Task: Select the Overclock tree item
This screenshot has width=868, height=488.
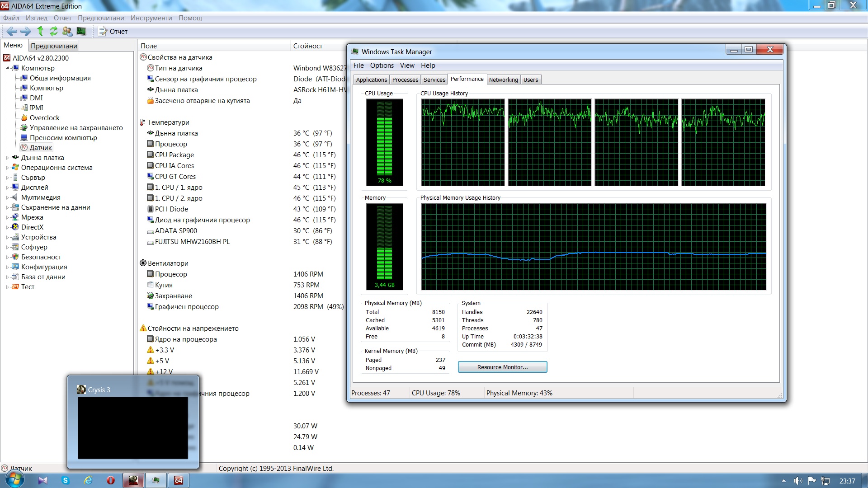Action: pyautogui.click(x=44, y=118)
